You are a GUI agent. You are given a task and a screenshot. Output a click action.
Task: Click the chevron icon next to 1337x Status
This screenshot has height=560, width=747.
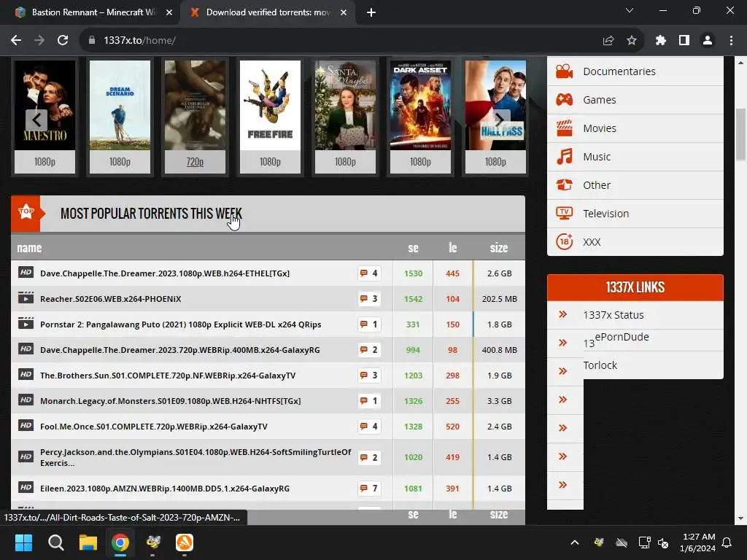[563, 314]
